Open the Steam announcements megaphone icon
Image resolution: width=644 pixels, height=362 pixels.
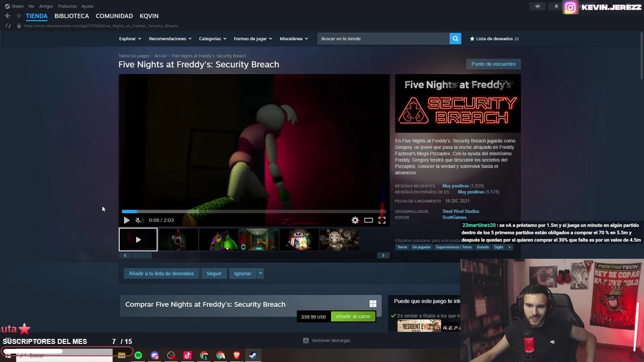537,7
